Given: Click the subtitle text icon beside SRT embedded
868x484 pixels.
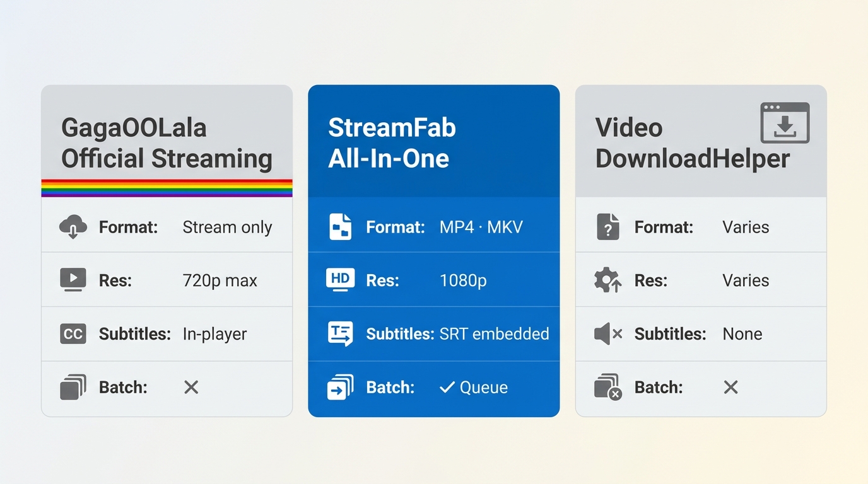Looking at the screenshot, I should coord(341,334).
